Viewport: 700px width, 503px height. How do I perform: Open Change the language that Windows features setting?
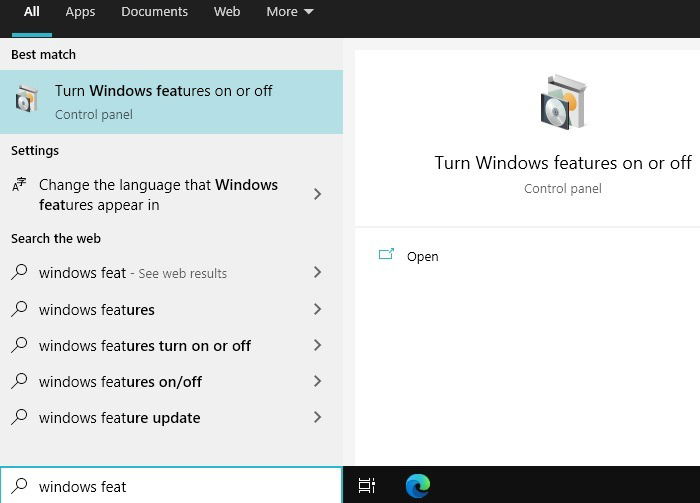[171, 195]
